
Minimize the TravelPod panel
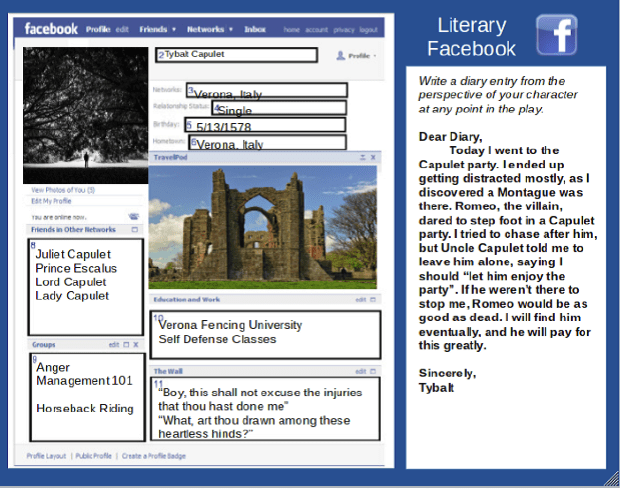tap(362, 158)
